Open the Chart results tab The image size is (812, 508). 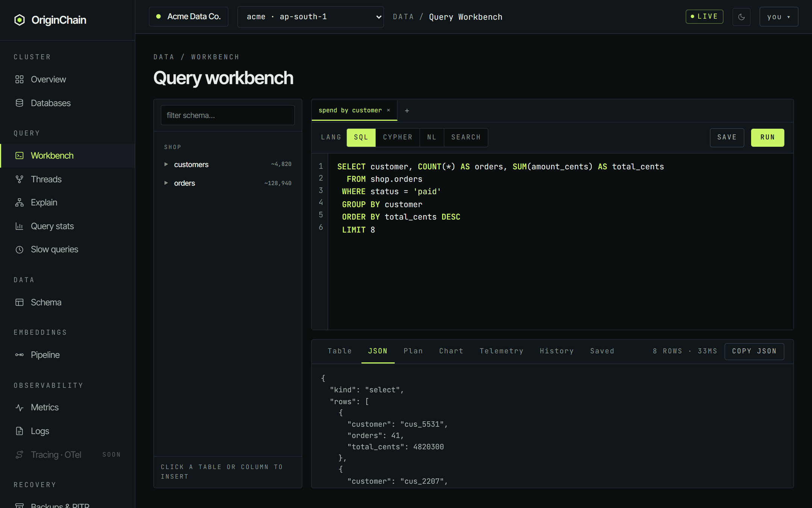[x=451, y=351]
